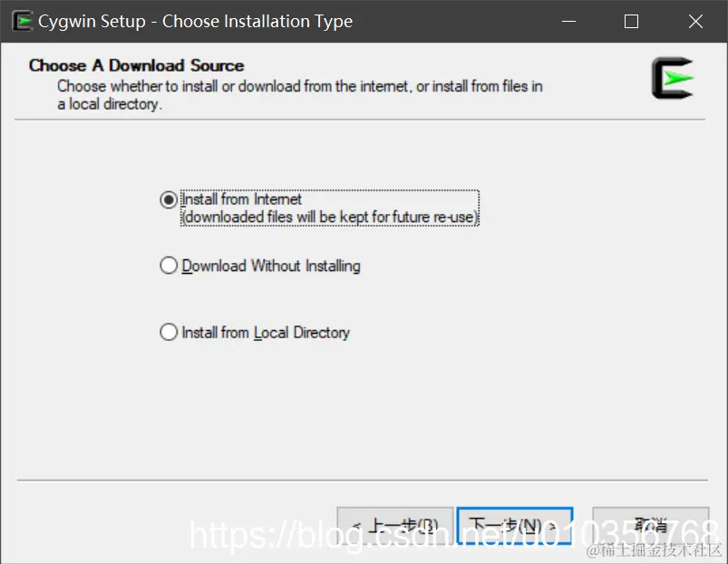The image size is (728, 564).
Task: Click the 'Choose whether to install or download' description
Action: pyautogui.click(x=299, y=94)
